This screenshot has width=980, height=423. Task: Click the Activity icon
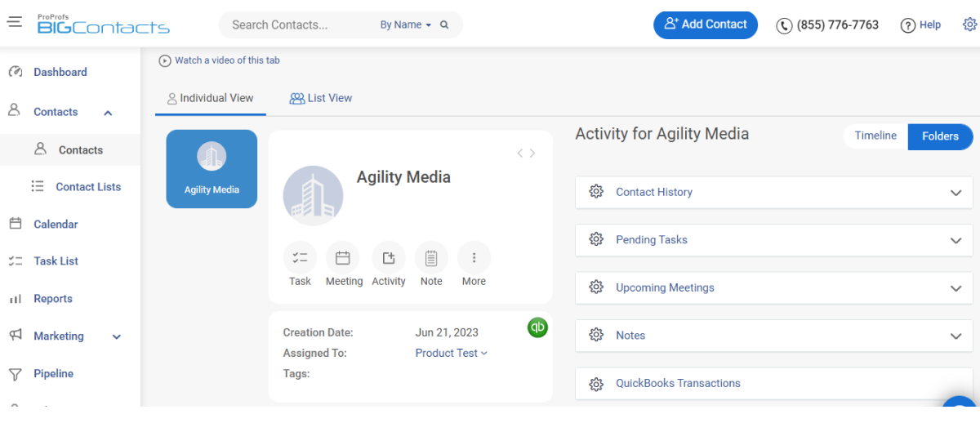(389, 258)
